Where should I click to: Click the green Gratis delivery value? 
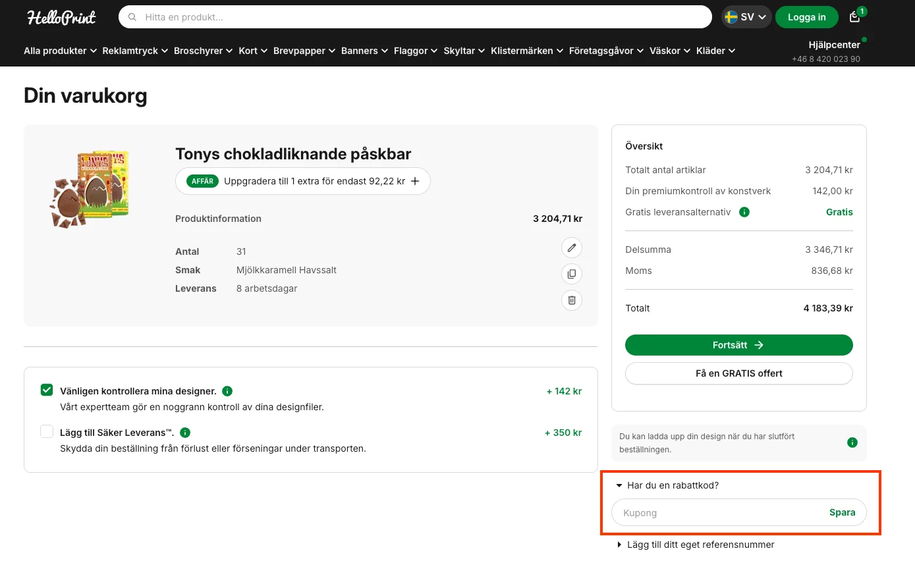(x=839, y=212)
